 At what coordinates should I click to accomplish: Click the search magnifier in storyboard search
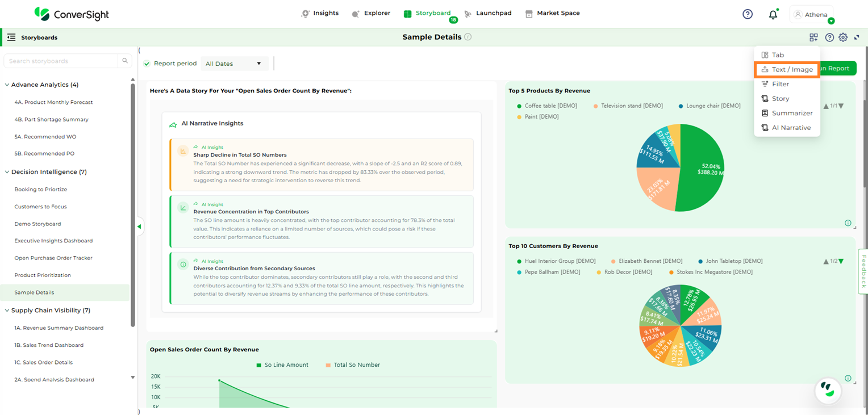pos(125,61)
